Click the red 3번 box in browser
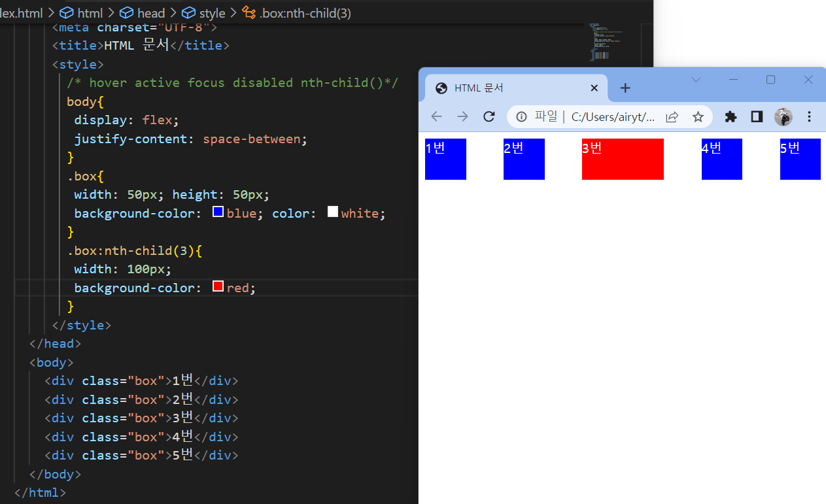 click(623, 159)
